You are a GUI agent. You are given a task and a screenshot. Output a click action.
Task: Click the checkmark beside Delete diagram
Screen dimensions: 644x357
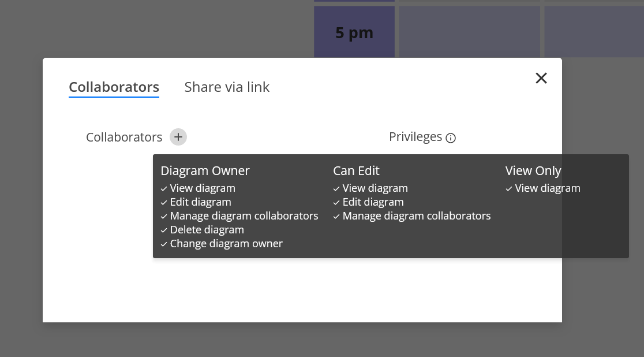coord(164,230)
